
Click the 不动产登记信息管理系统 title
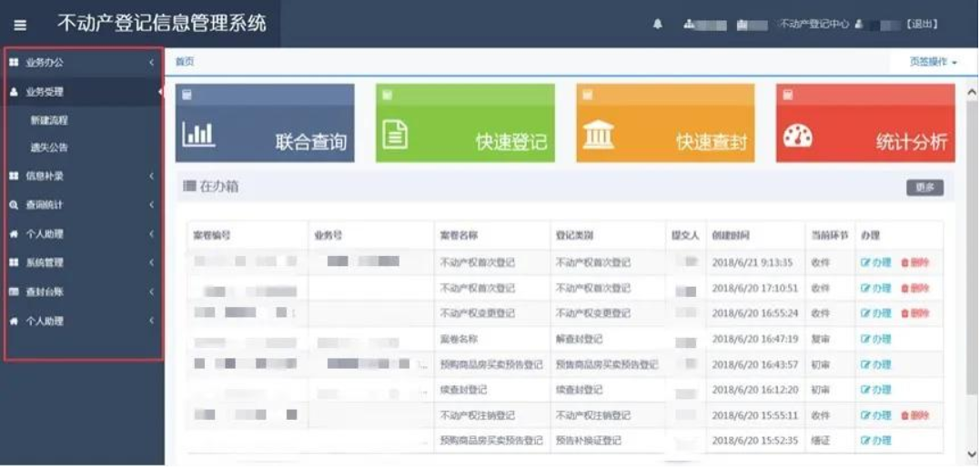[x=162, y=24]
